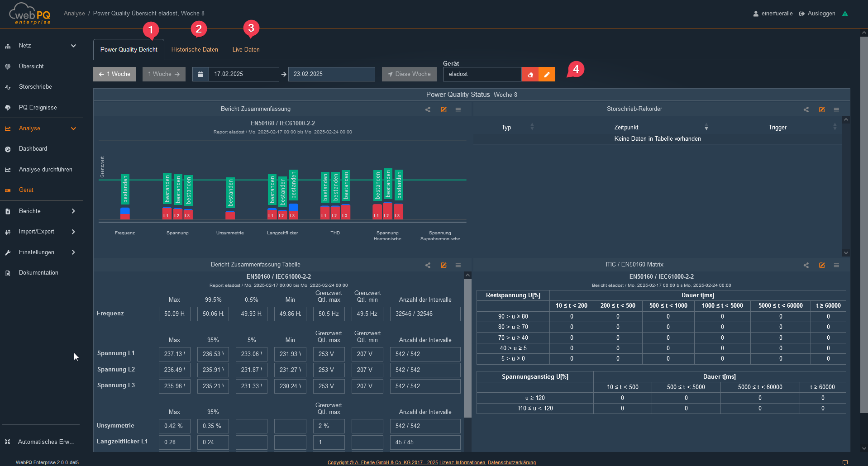Edit the Störschrieb-Rekorder panel
The width and height of the screenshot is (868, 466).
click(822, 109)
